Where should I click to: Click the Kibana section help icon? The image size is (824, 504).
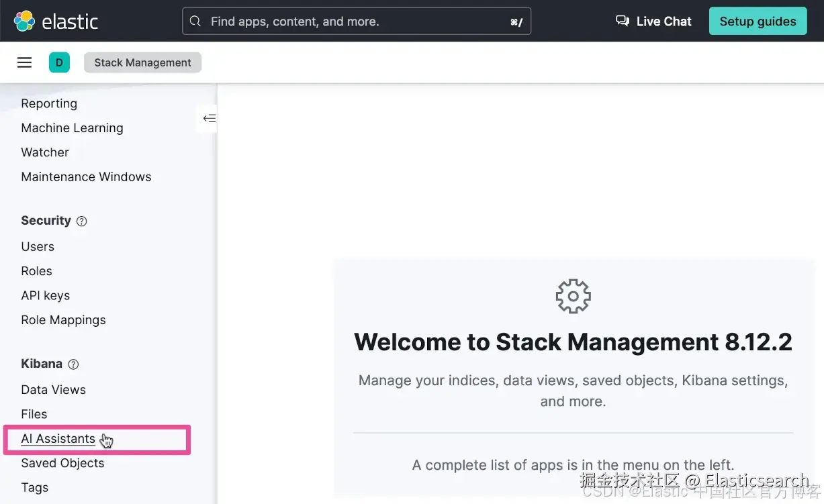[74, 364]
